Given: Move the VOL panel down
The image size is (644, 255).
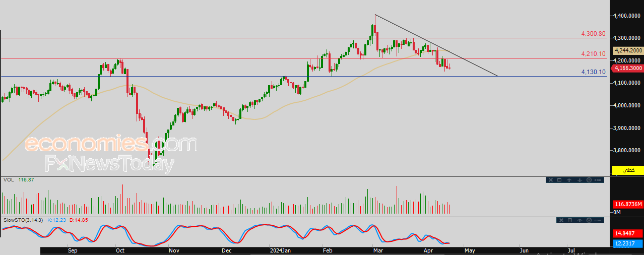Looking at the screenshot, I should click(579, 180).
